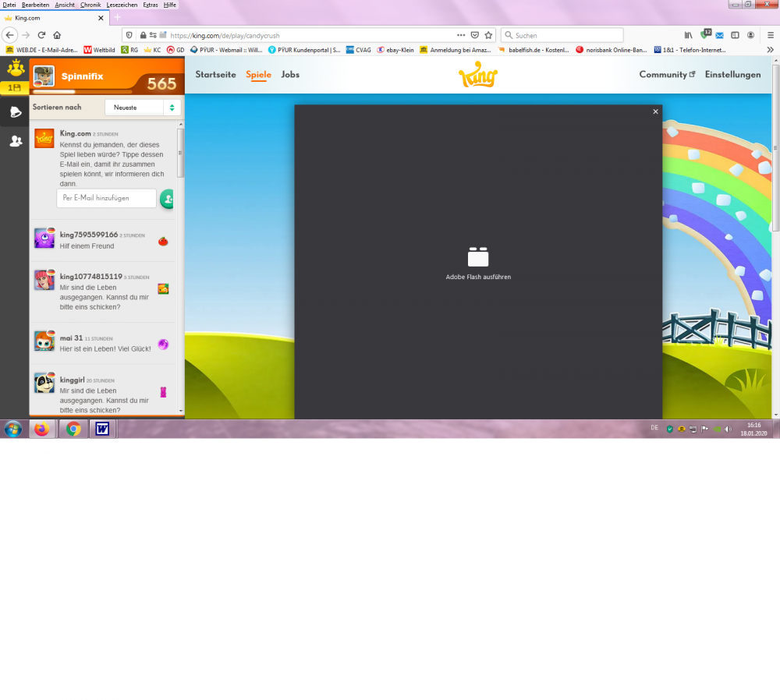Open the Extras menu

tap(151, 5)
